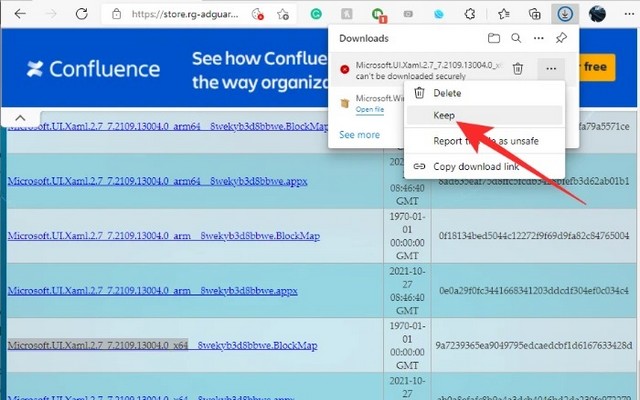Image resolution: width=640 pixels, height=400 pixels.
Task: Open more options for blocked download
Action: point(551,69)
